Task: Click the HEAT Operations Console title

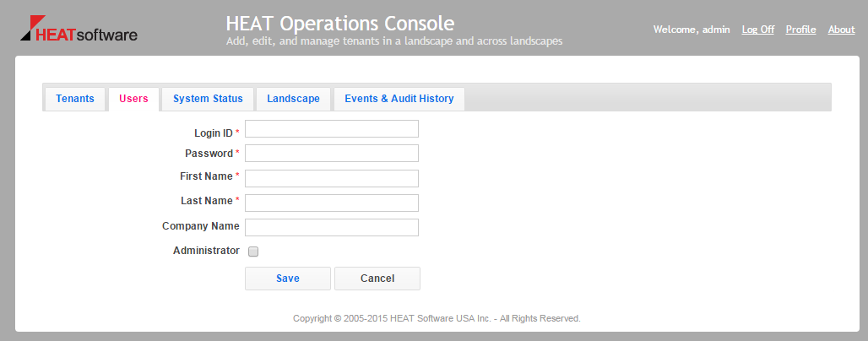Action: (340, 24)
